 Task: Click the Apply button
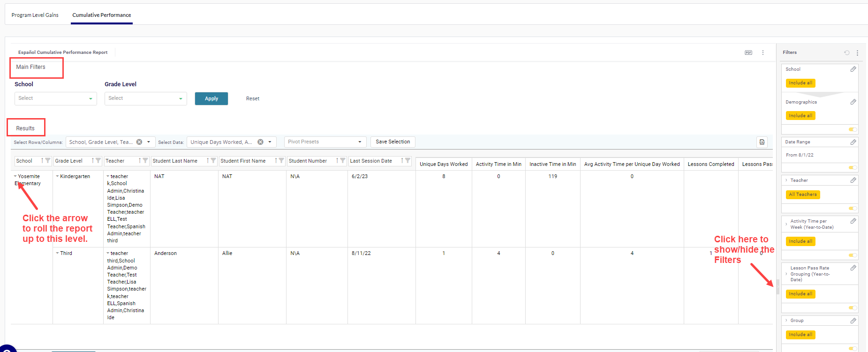211,98
